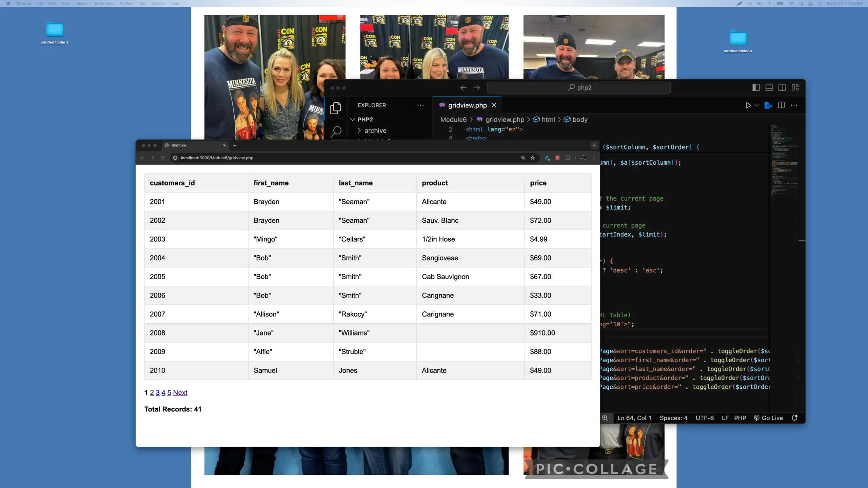Bookmark the GridView page with the star
Screen dimensions: 868x488
(533, 158)
